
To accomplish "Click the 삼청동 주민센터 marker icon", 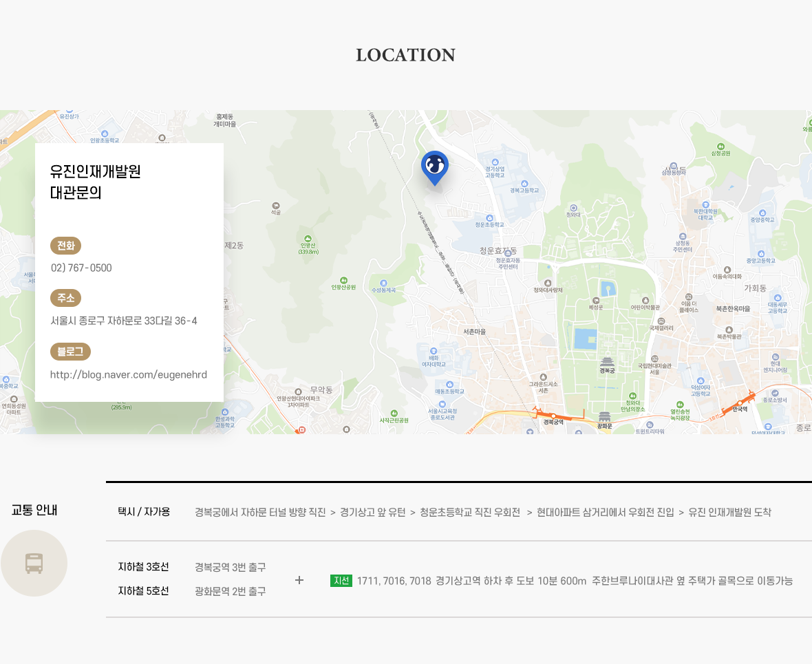I will 683,237.
